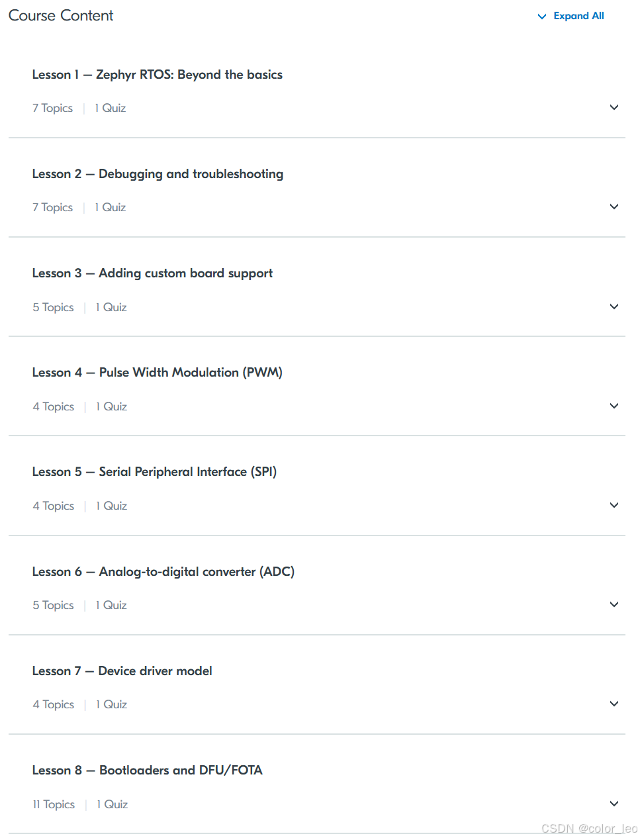Open the Debugging and troubleshooting lesson title
The image size is (640, 840).
(x=158, y=173)
